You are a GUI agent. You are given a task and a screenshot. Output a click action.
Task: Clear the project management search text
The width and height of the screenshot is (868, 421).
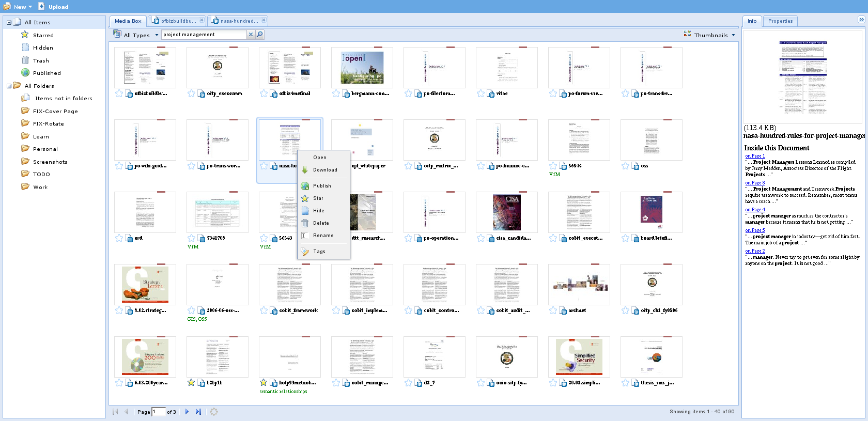point(251,35)
